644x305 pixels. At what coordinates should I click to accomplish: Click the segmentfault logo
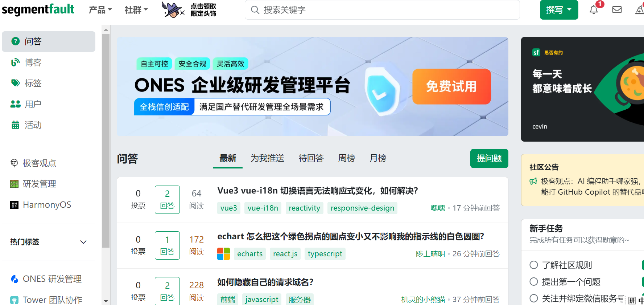38,9
